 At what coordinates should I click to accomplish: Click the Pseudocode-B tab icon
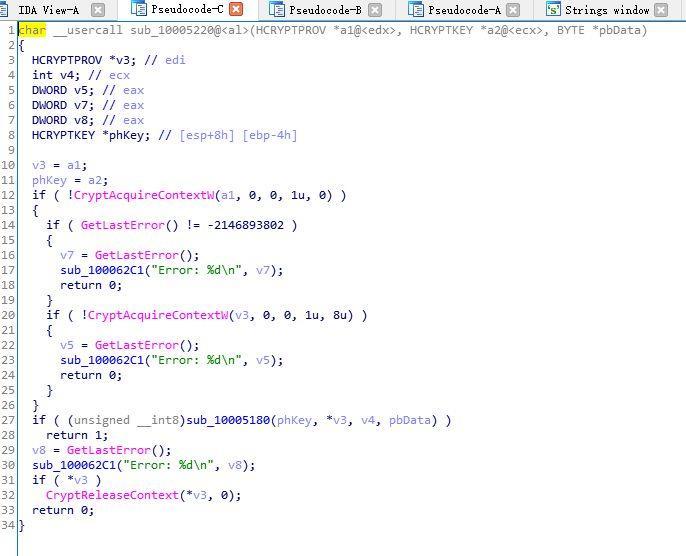[x=277, y=10]
